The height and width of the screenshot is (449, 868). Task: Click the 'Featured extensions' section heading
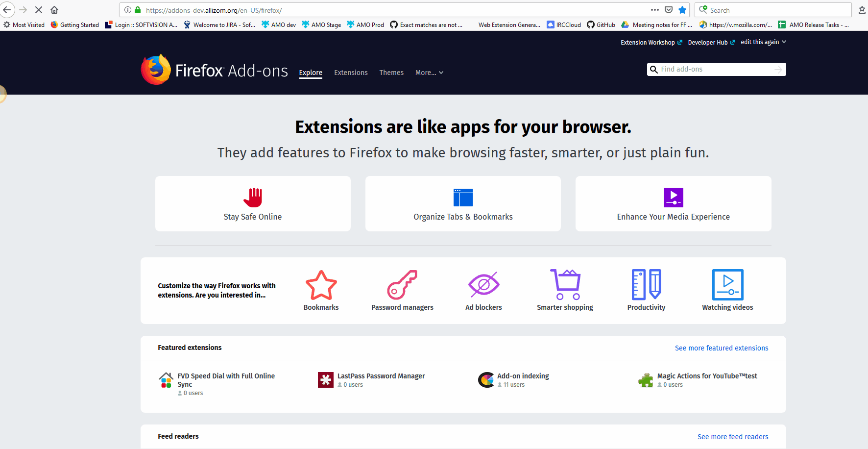click(x=190, y=348)
